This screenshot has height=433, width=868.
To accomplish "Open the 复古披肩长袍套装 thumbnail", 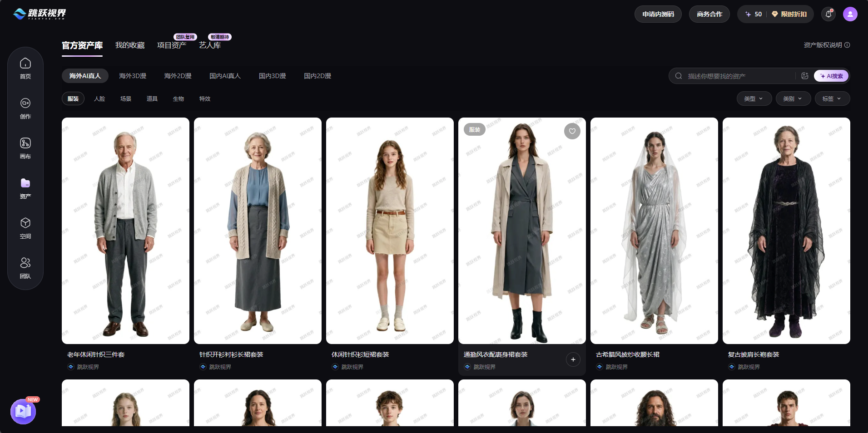I will tap(786, 231).
